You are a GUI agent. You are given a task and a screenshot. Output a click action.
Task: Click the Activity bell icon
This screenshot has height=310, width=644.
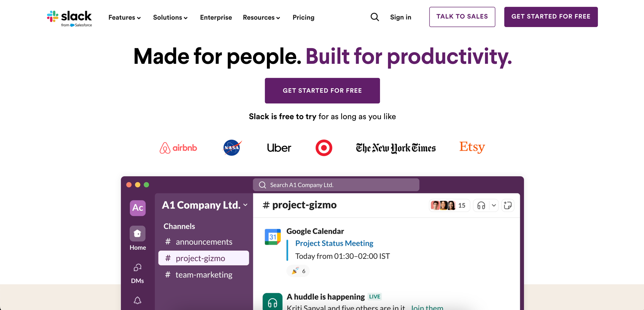(137, 300)
